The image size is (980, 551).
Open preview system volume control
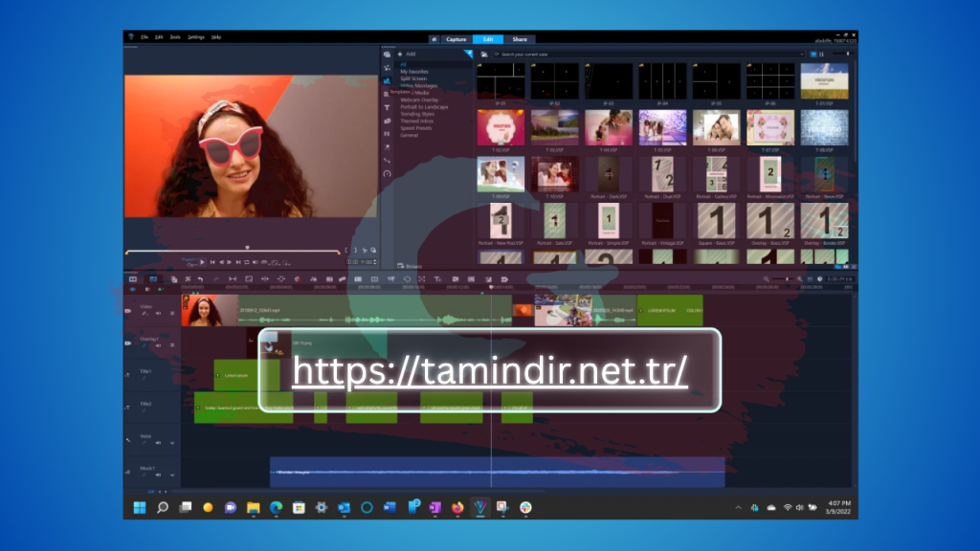pos(255,262)
